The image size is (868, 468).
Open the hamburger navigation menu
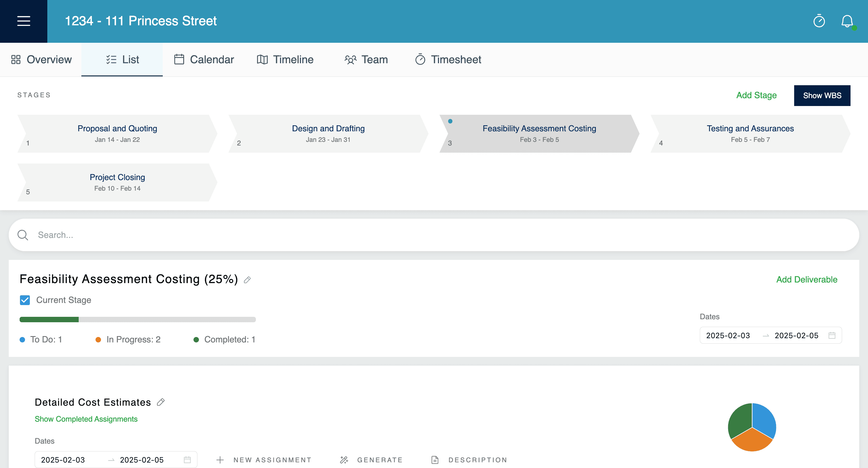coord(23,21)
